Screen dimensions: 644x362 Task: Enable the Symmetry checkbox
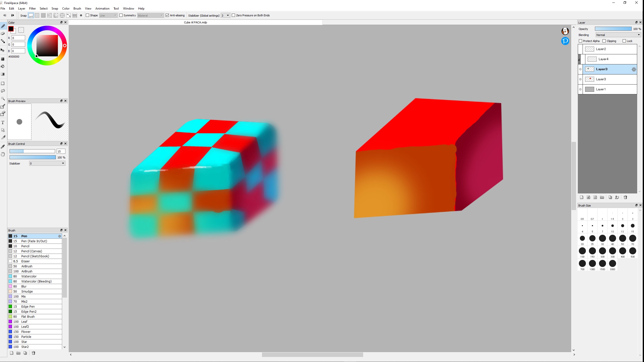click(121, 15)
